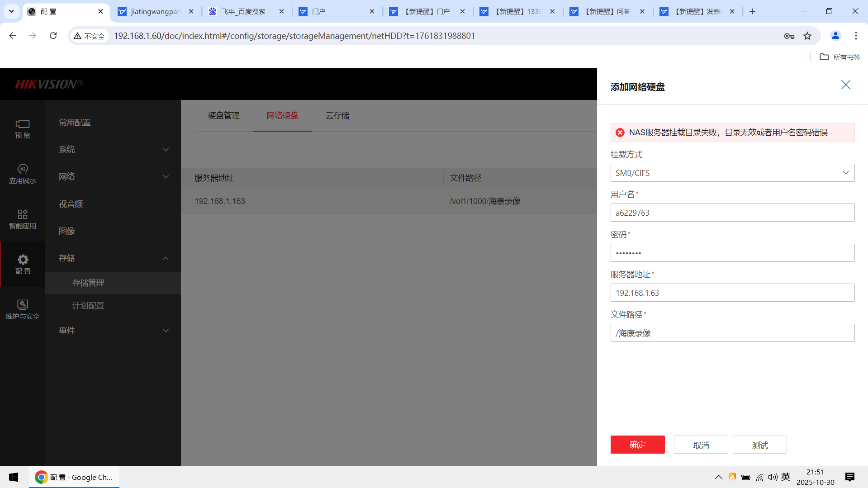Open 智能应用 from the left sidebar
Viewport: 868px width, 488px height.
point(23,219)
